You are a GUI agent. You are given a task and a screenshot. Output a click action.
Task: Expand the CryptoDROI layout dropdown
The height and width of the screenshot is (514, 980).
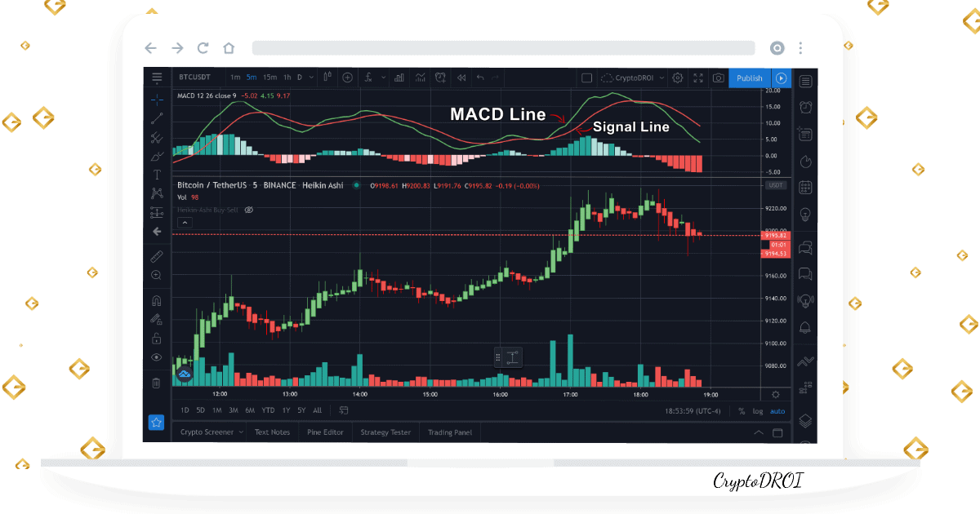click(661, 78)
